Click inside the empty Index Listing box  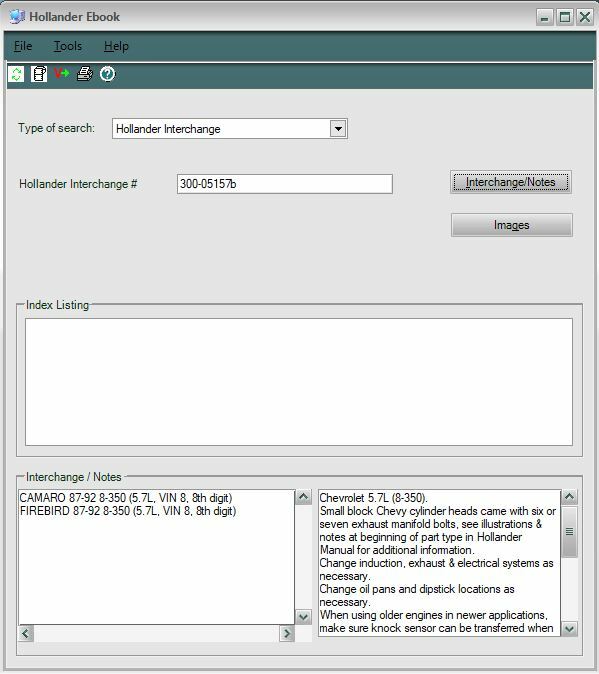click(x=299, y=382)
